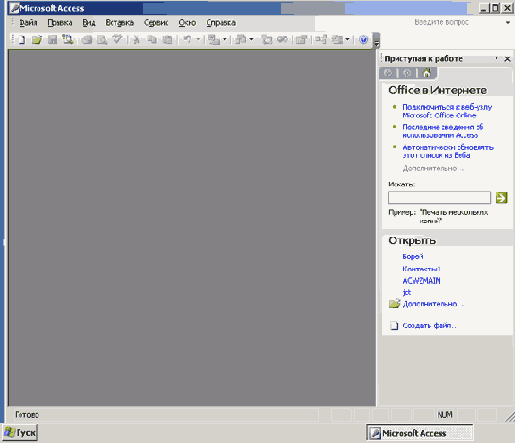Click the New Object toolbar icon
The height and width of the screenshot is (443, 515).
click(x=337, y=40)
